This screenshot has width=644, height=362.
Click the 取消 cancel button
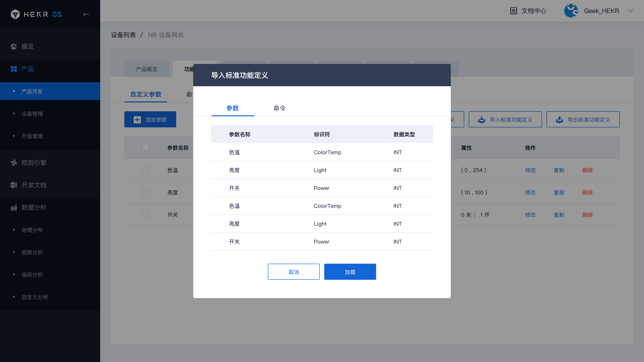[294, 272]
